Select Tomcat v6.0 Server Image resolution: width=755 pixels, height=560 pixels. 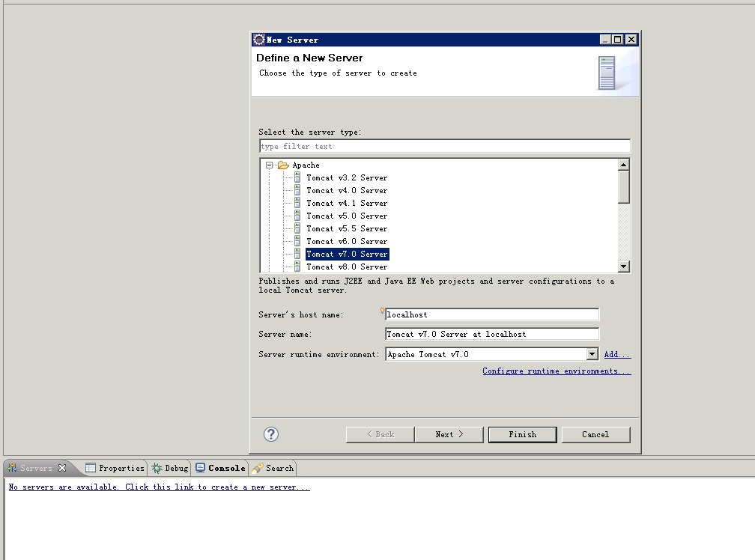pos(347,241)
